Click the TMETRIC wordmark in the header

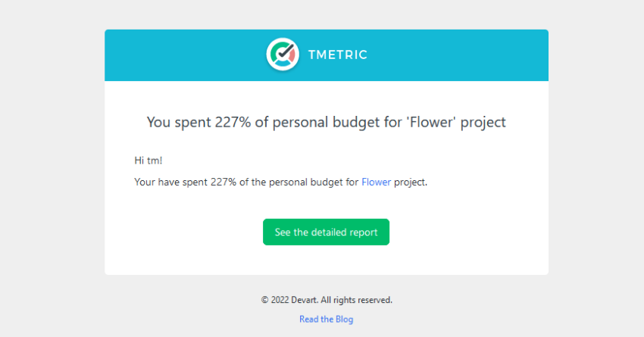tap(338, 55)
